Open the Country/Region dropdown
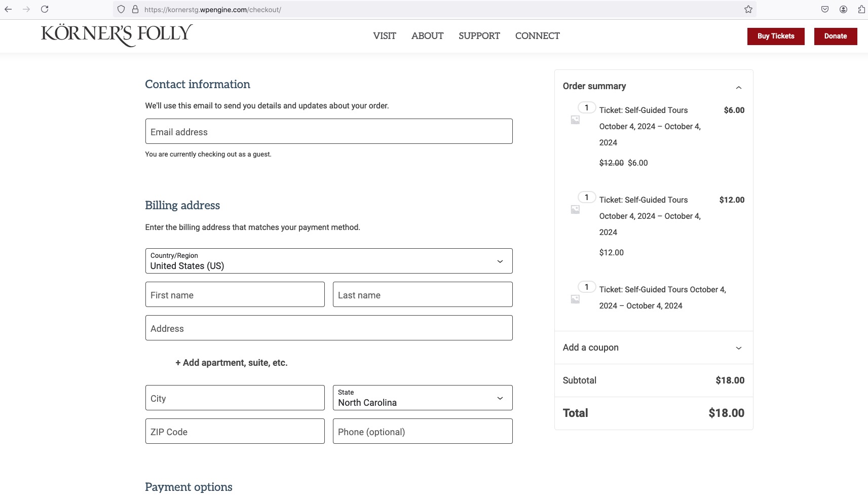The height and width of the screenshot is (499, 868). pyautogui.click(x=329, y=261)
